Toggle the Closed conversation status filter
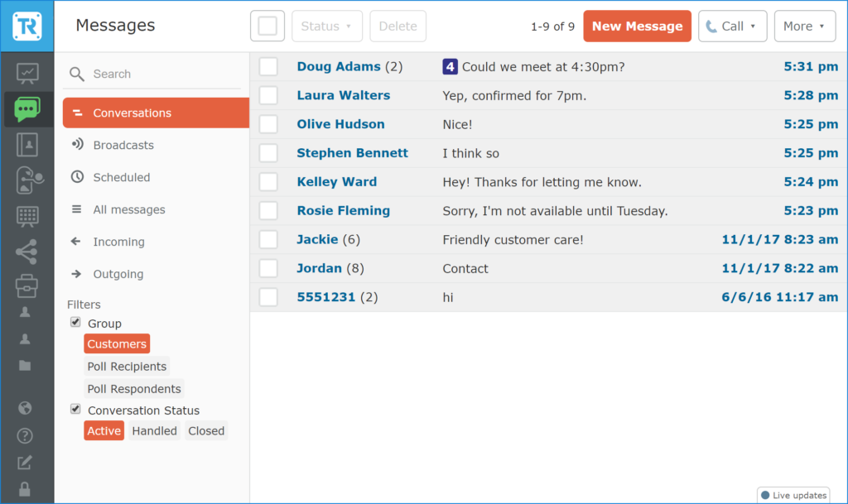Image resolution: width=848 pixels, height=504 pixels. coord(205,430)
